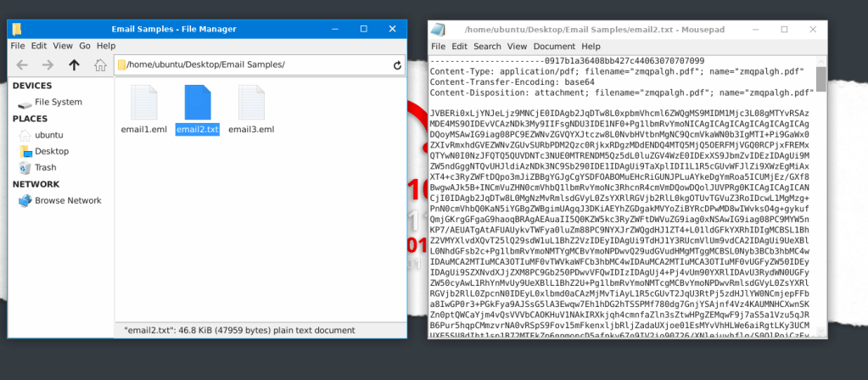The image size is (868, 380).
Task: Open the ubuntu home folder in sidebar
Action: [x=49, y=135]
